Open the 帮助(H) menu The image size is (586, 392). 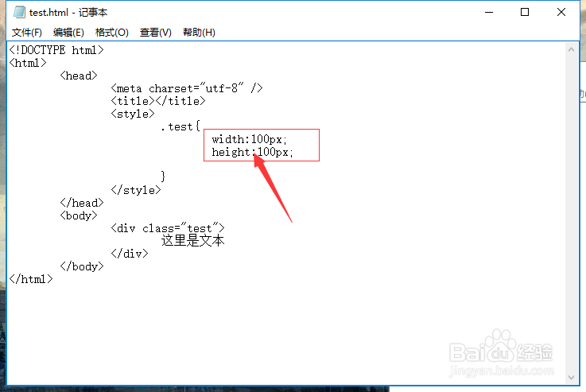pos(199,33)
